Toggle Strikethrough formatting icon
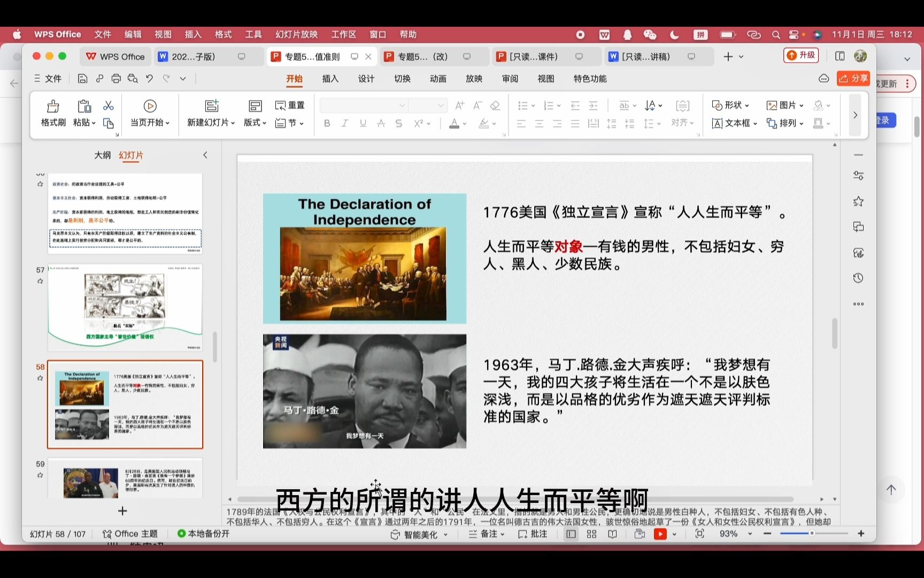The width and height of the screenshot is (924, 578). pos(381,124)
